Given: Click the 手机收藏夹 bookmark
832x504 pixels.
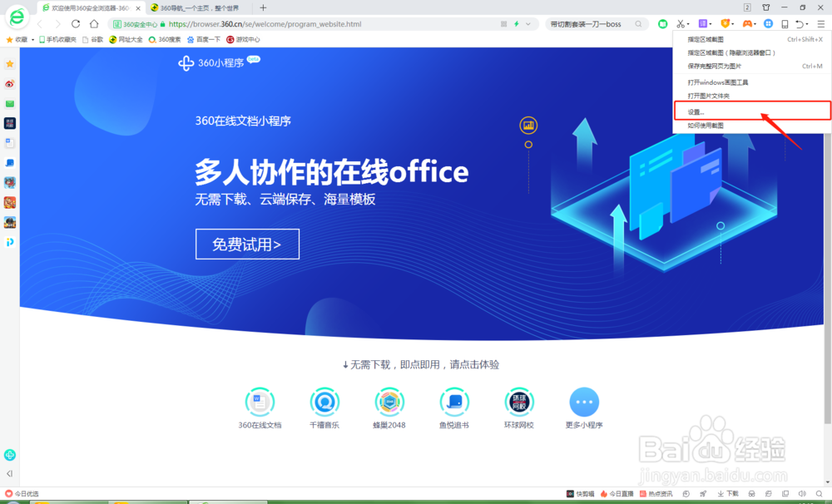Looking at the screenshot, I should [x=57, y=40].
